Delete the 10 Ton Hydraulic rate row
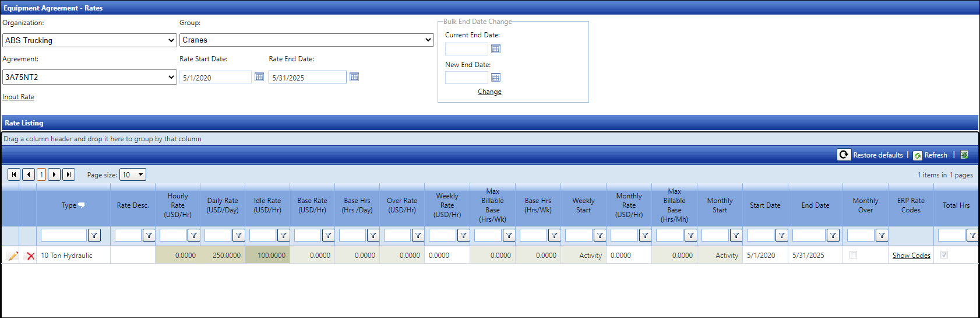980x318 pixels. [x=30, y=256]
